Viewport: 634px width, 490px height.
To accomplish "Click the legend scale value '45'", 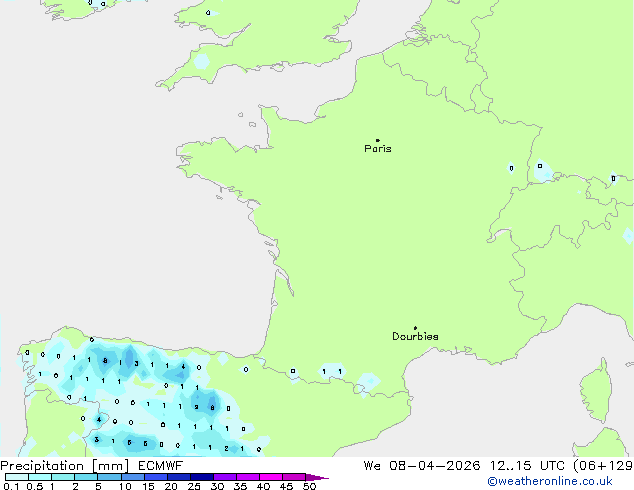I will pos(286,486).
